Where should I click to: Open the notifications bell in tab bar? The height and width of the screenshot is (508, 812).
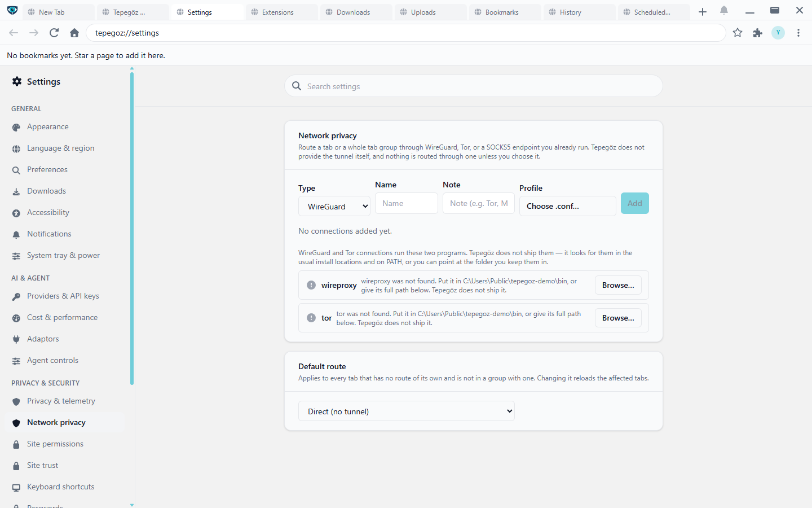point(724,11)
